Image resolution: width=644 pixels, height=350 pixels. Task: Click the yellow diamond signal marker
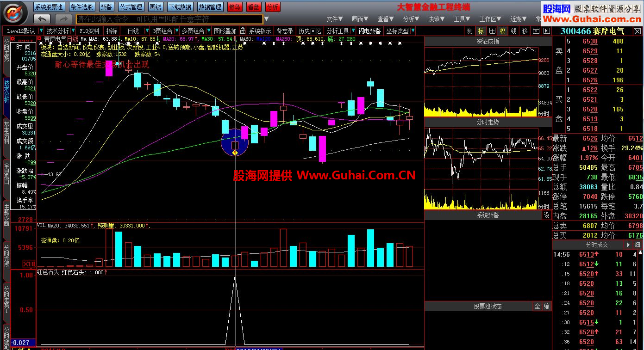pos(235,153)
